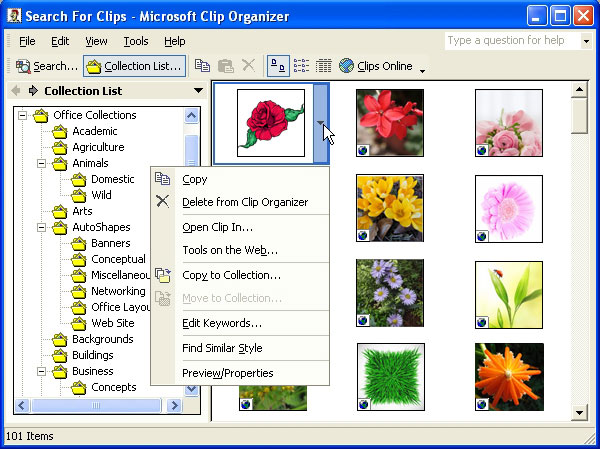
Task: Choose Find Similar Style
Action: 240,348
